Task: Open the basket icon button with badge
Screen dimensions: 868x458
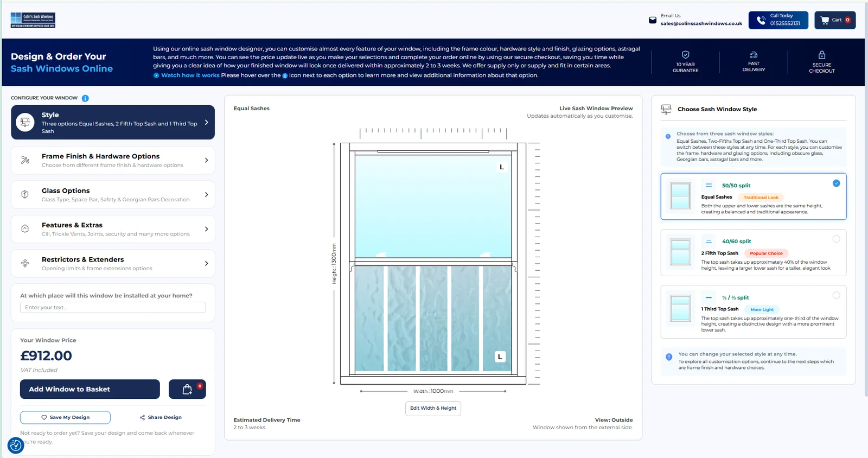Action: point(187,389)
